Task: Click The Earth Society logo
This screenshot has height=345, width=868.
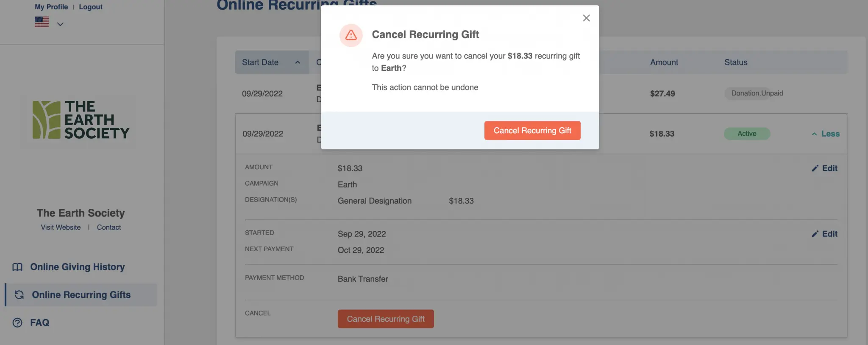Action: 81,120
